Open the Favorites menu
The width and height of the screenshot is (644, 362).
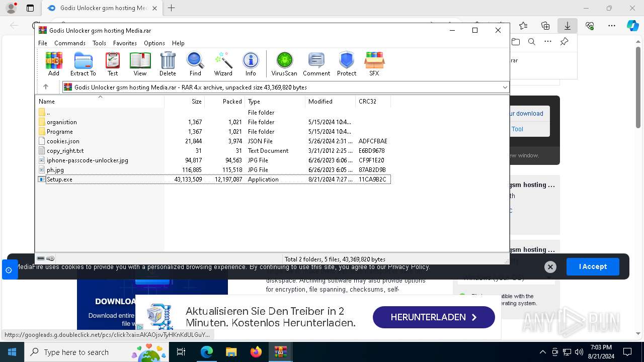tap(125, 43)
